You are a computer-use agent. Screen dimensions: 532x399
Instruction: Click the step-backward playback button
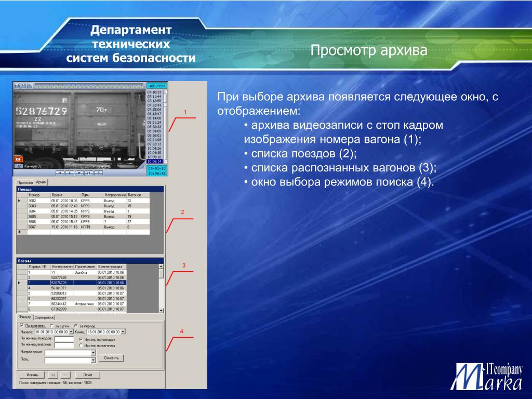(x=60, y=173)
